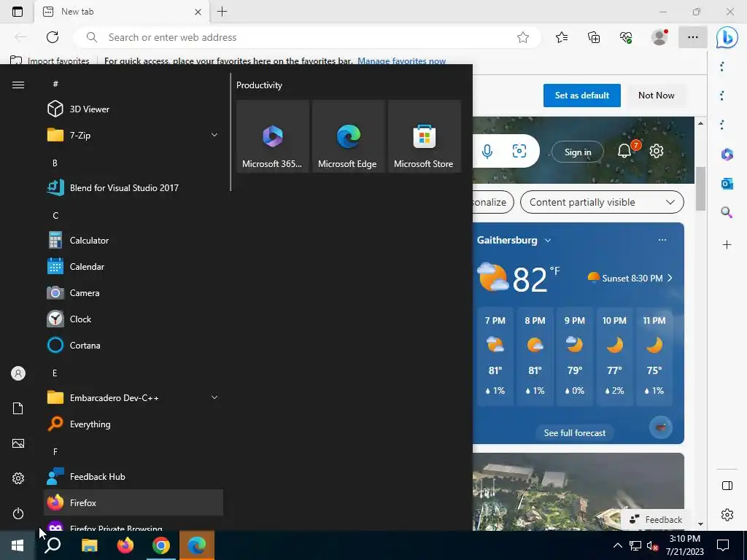Open Documents from Start sidebar
This screenshot has height=560, width=747.
18,408
